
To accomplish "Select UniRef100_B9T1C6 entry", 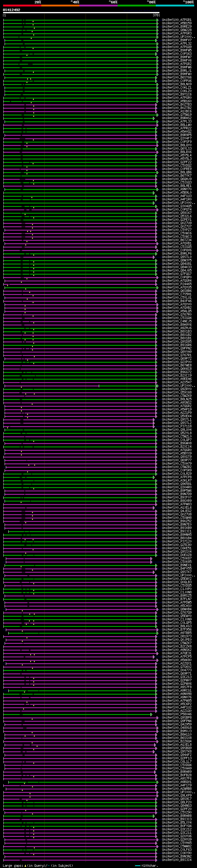I will pyautogui.click(x=176, y=94).
